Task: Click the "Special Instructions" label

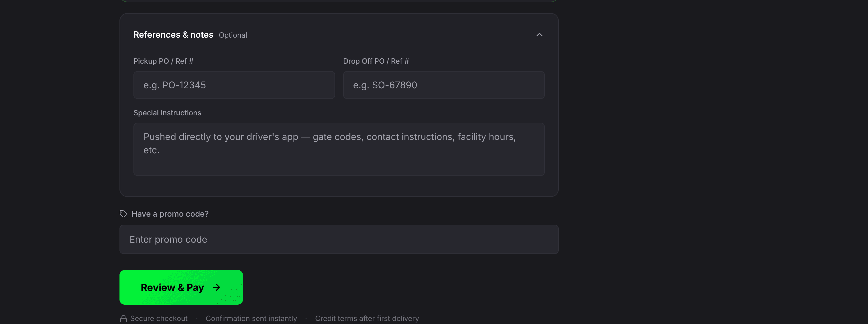Action: [167, 113]
